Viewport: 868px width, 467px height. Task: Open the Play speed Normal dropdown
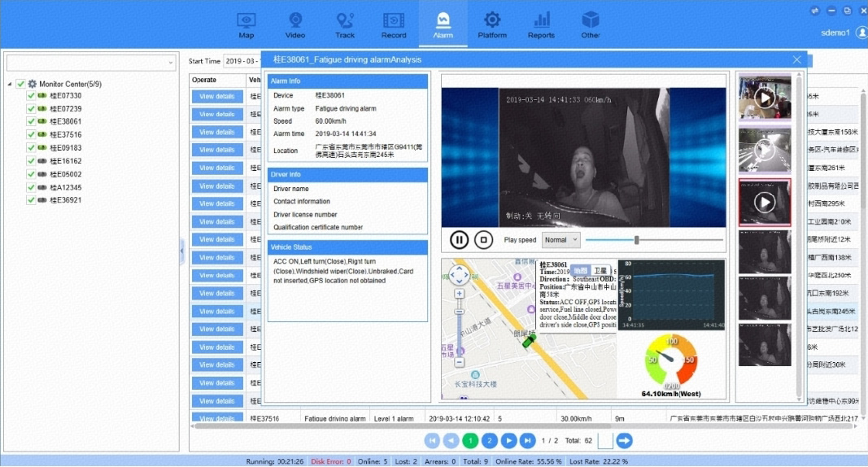point(560,240)
